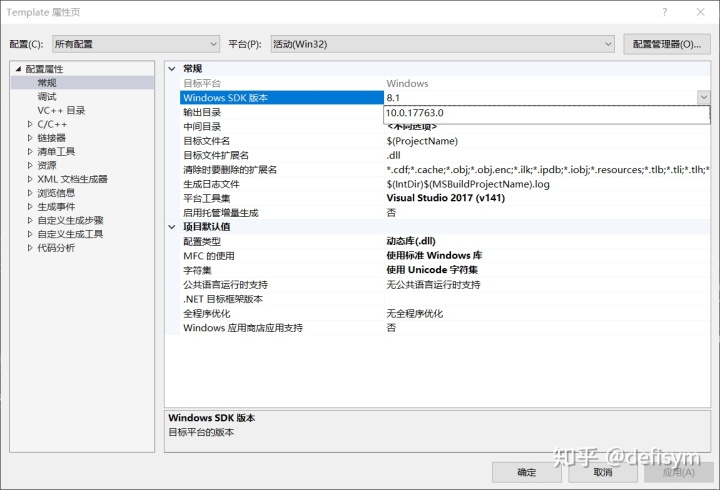The height and width of the screenshot is (490, 720).
Task: Click the Windows SDK 版本 value 8.1
Action: click(393, 98)
